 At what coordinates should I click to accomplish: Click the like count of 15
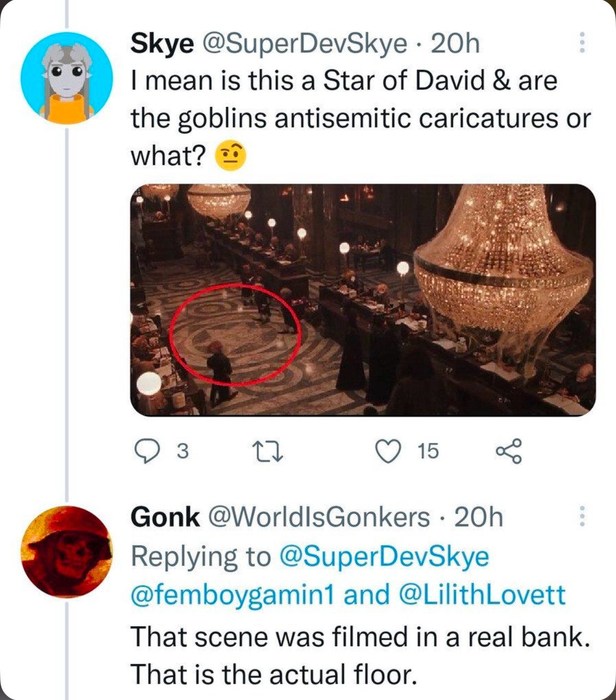(x=428, y=452)
